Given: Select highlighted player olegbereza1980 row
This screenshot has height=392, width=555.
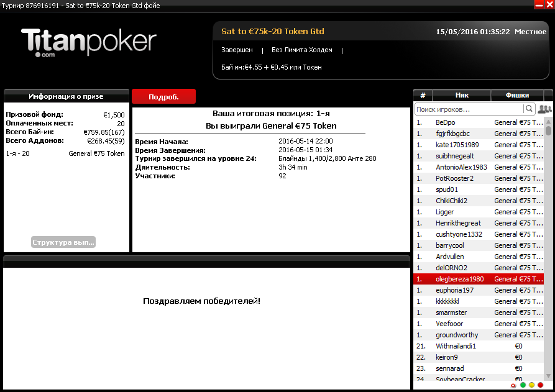Looking at the screenshot, I should tap(479, 279).
